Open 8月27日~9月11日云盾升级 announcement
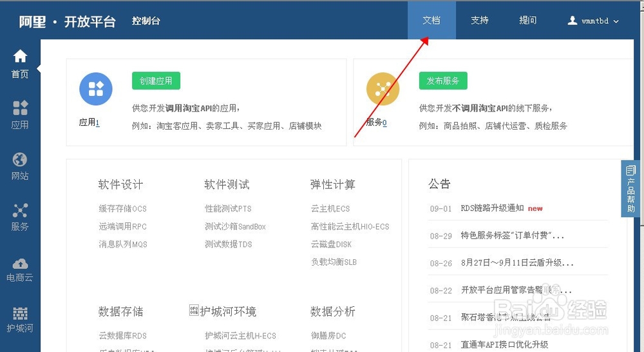 pos(517,263)
